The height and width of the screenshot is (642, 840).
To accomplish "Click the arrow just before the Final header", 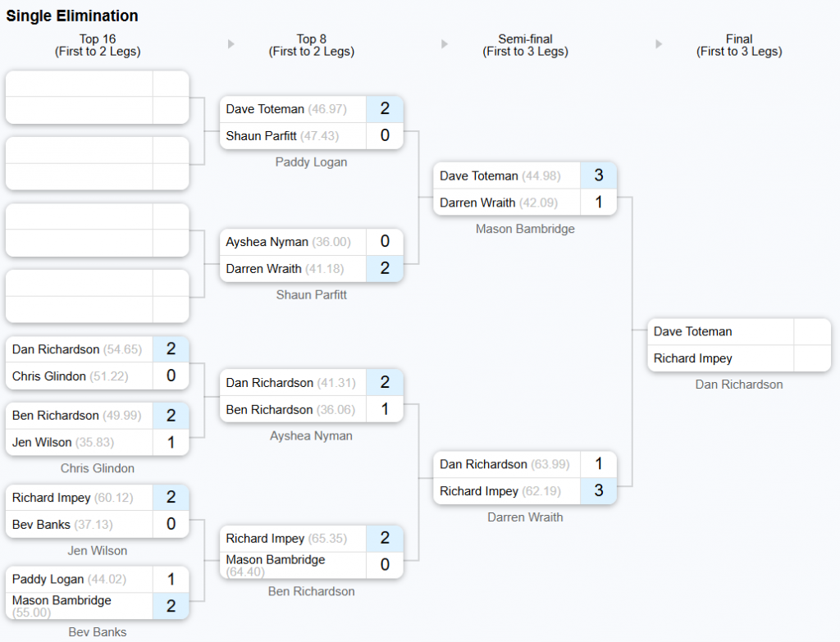I will (x=659, y=44).
